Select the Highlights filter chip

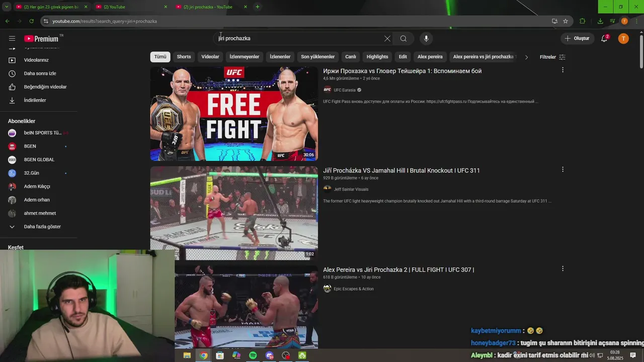pos(377,57)
